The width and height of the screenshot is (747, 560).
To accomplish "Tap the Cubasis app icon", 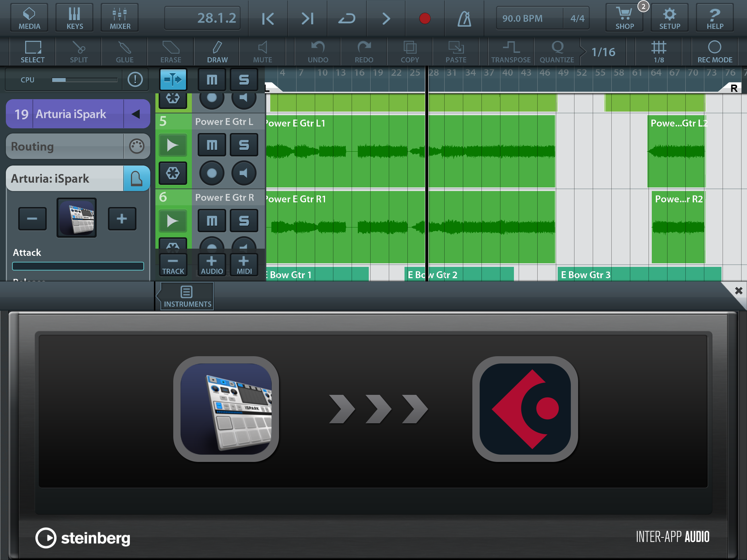I will 525,409.
